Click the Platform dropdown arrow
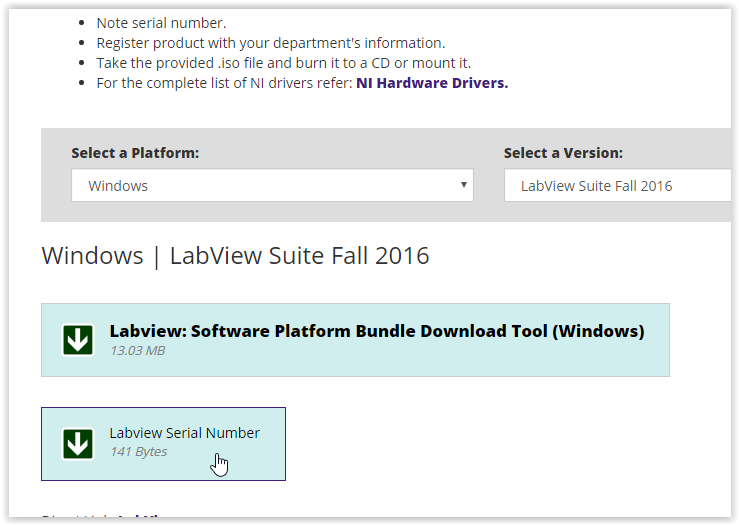Image resolution: width=739 pixels, height=525 pixels. point(464,185)
